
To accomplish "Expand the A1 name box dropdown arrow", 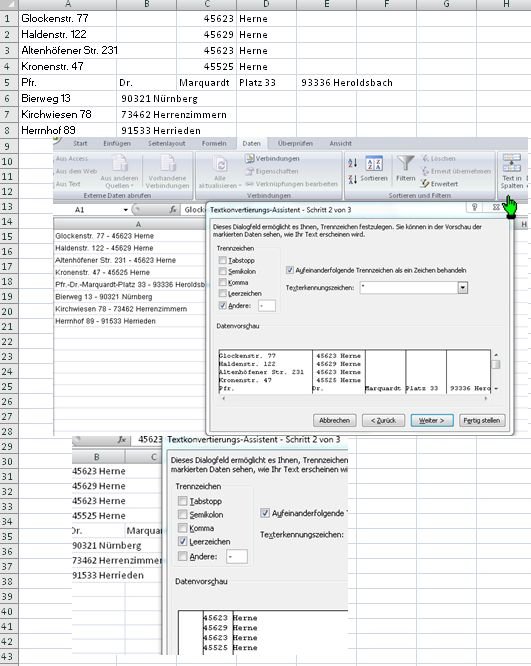I will (125, 210).
